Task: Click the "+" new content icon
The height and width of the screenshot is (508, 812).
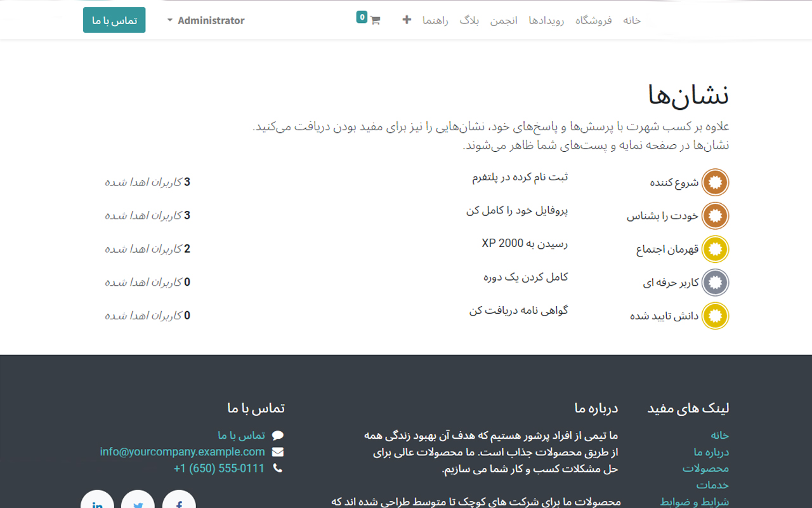Action: pyautogui.click(x=406, y=20)
